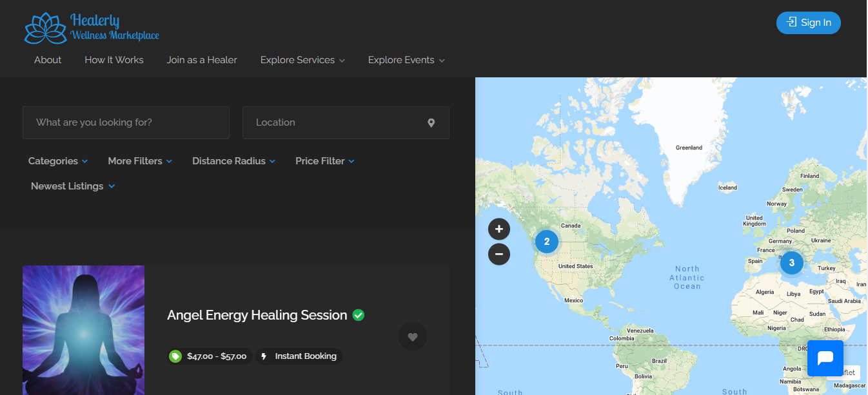Click the map cluster marker showing 3
868x395 pixels.
pos(792,263)
